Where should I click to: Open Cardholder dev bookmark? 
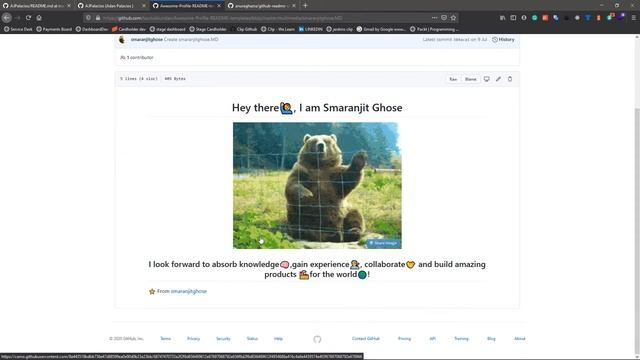(129, 29)
